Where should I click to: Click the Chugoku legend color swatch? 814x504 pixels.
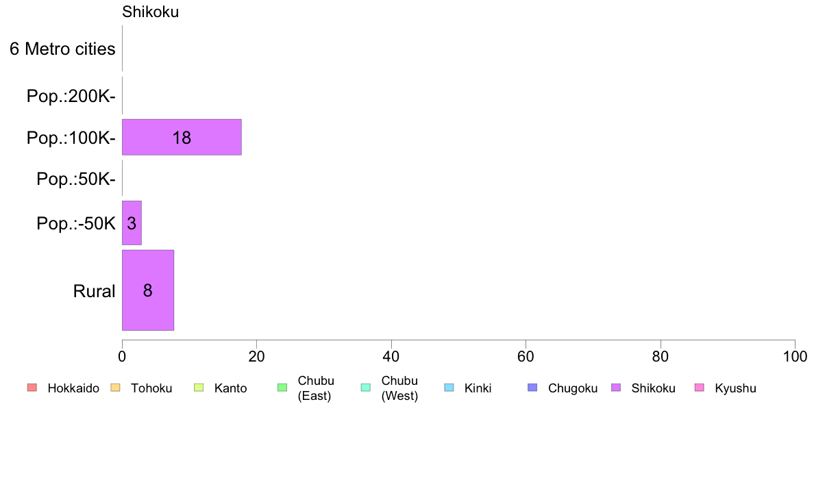[x=532, y=388]
